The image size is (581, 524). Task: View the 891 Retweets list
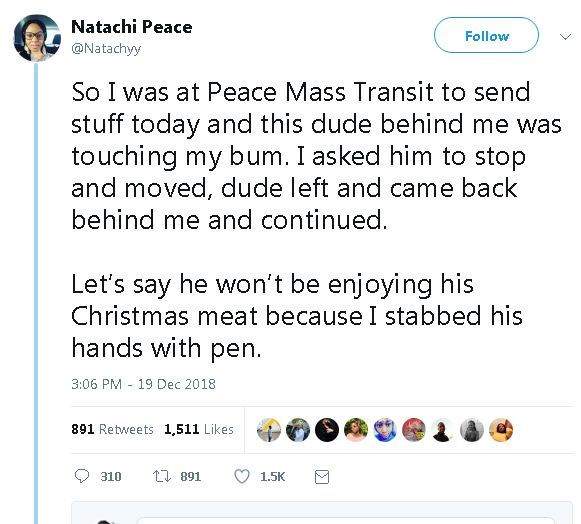tap(112, 429)
